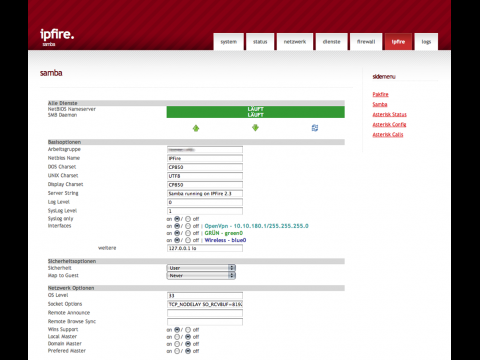Set Prefered Master to off
Image resolution: width=480 pixels, height=360 pixels.
coord(188,351)
